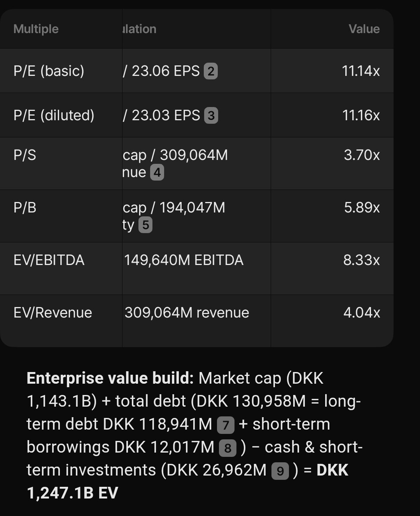This screenshot has height=516, width=420.
Task: Open citation 9 after cash investments figure
Action: pyautogui.click(x=280, y=471)
